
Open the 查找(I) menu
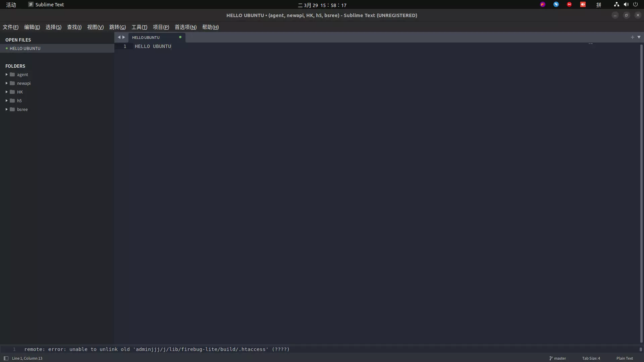(74, 27)
